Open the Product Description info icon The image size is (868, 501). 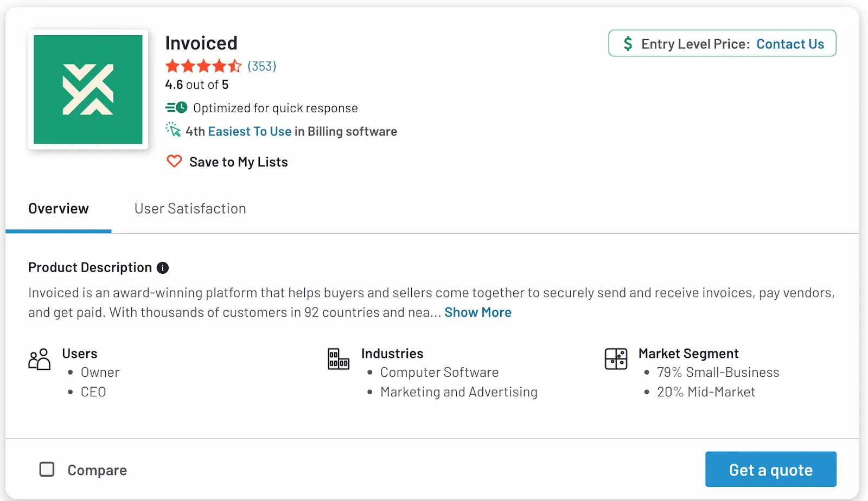[x=163, y=267]
